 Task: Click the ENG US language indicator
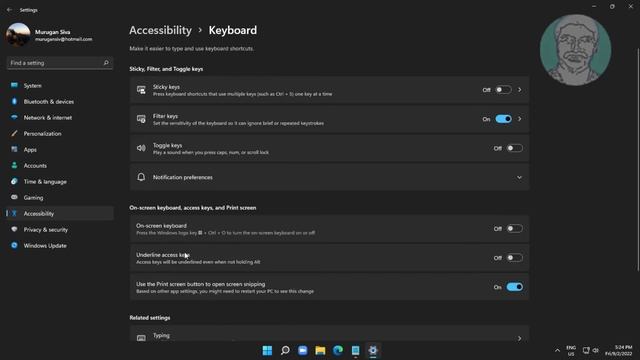click(571, 350)
